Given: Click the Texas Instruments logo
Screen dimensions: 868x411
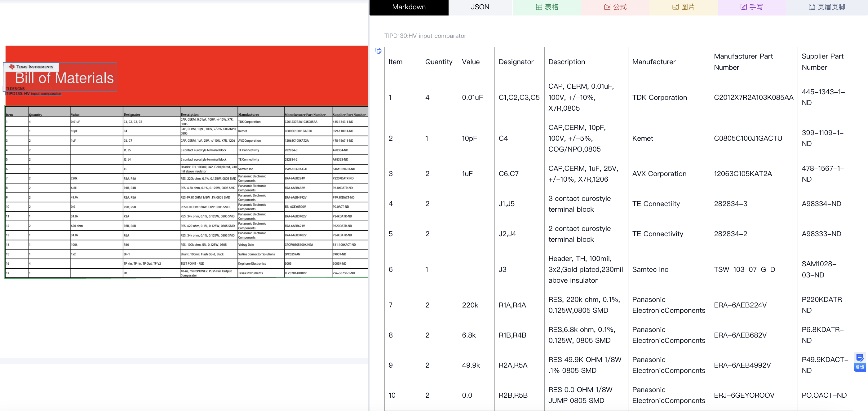Looking at the screenshot, I should (31, 67).
